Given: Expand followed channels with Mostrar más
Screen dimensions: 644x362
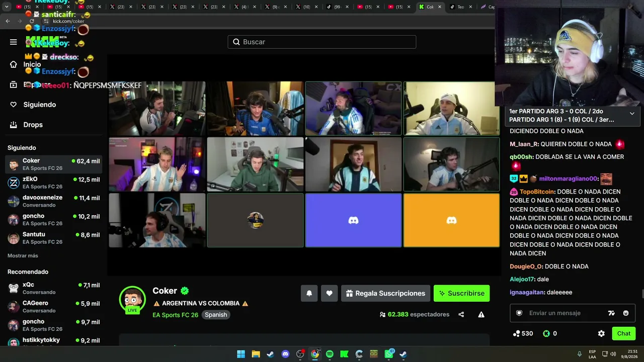Looking at the screenshot, I should (23, 255).
